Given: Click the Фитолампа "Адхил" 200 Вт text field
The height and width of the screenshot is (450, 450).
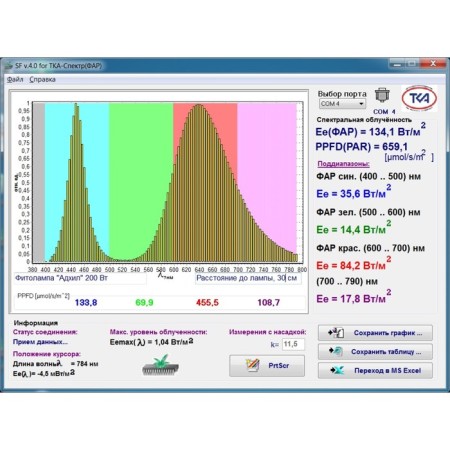Looking at the screenshot, I should (x=80, y=278).
